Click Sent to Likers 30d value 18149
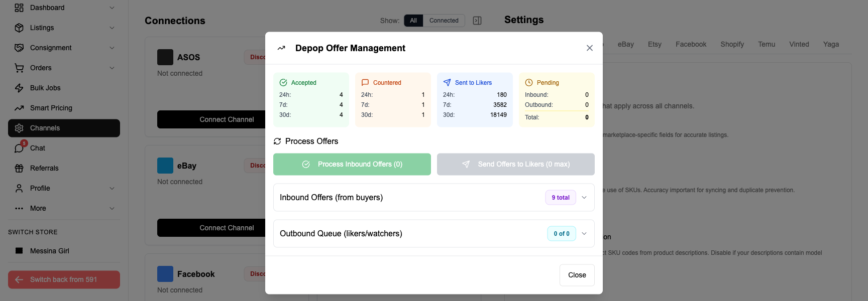The width and height of the screenshot is (868, 301). point(498,115)
